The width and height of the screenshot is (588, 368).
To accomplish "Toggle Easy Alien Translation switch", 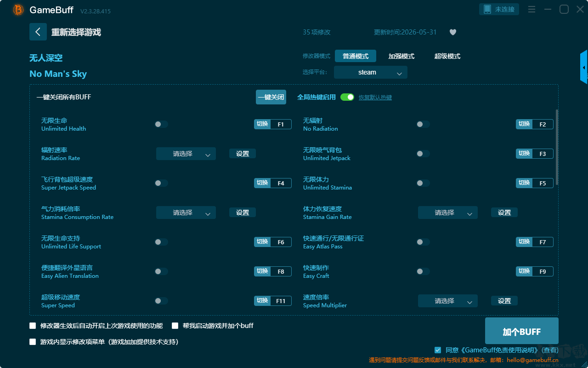I will tap(161, 271).
